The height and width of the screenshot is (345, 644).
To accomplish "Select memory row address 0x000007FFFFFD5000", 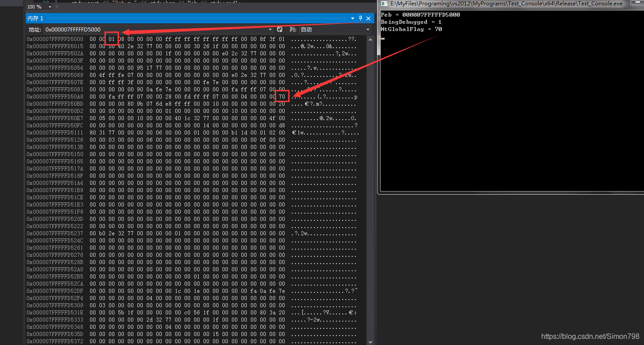I will tap(55, 39).
